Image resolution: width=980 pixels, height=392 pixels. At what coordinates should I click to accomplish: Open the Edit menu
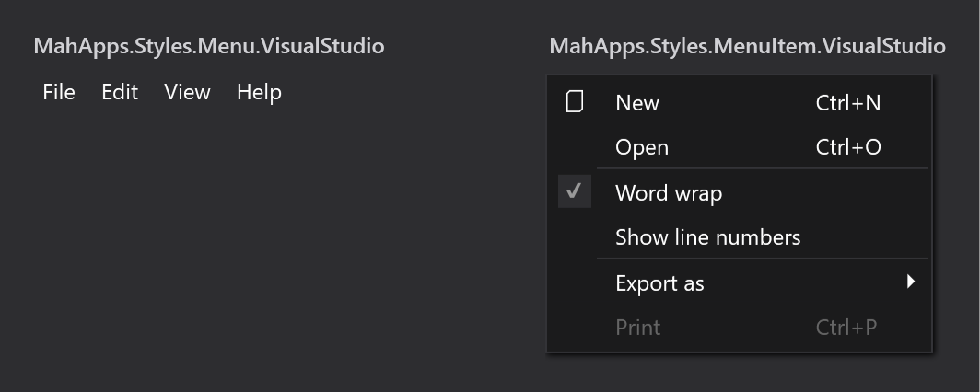tap(120, 92)
